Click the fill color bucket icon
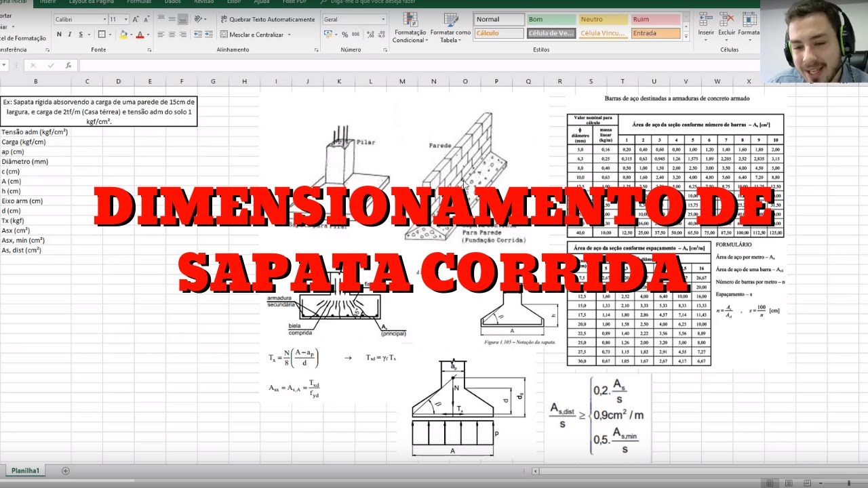Screen dimensions: 868x488 (123, 35)
